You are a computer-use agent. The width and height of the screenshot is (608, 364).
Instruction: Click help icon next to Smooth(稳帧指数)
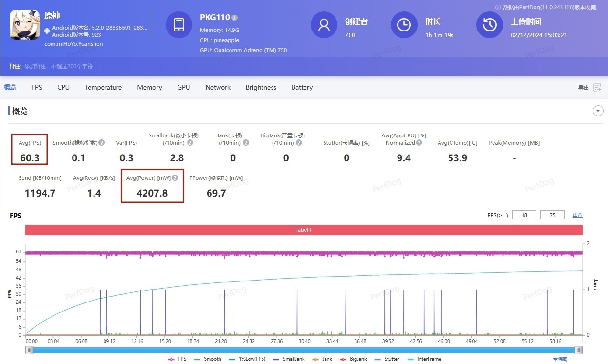pos(102,143)
